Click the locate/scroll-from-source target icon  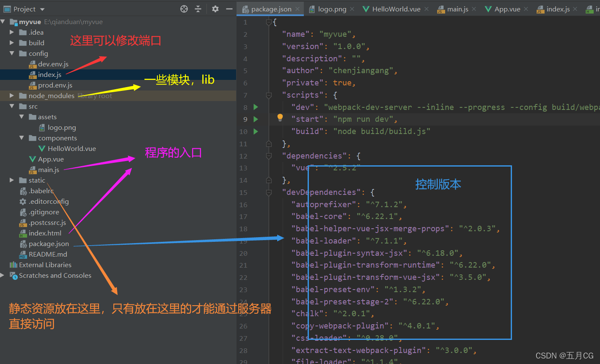[184, 9]
